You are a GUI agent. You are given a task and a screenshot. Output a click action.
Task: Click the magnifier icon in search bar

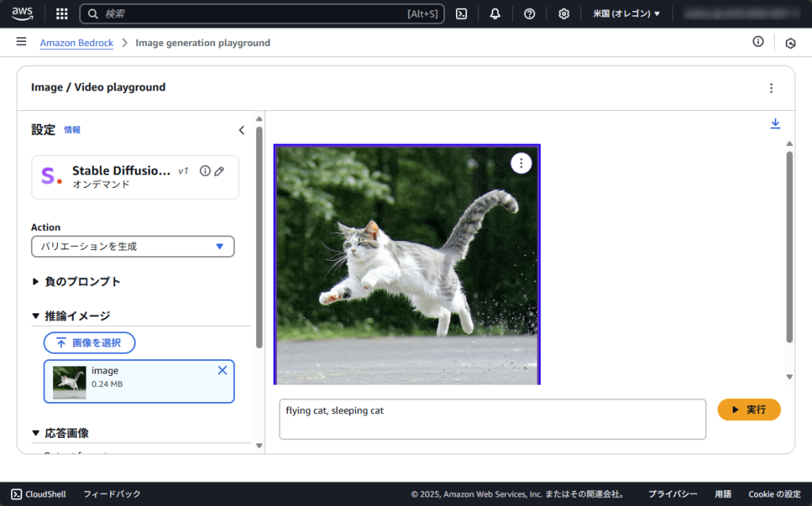93,13
